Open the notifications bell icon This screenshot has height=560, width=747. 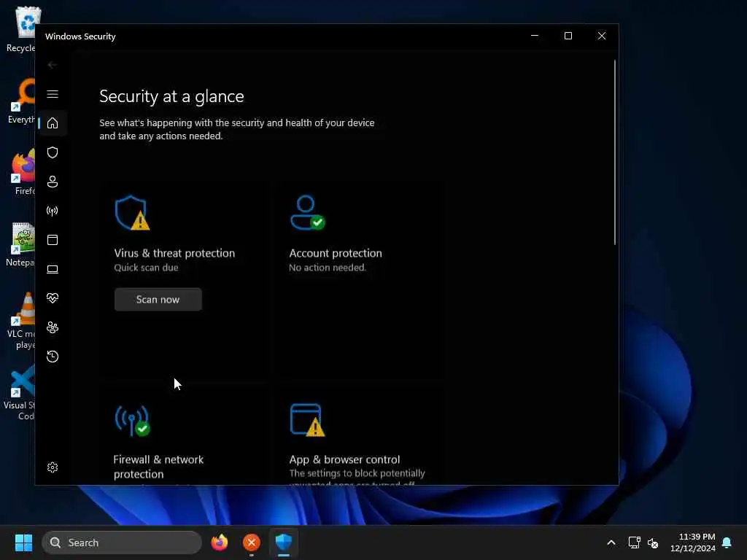727,542
